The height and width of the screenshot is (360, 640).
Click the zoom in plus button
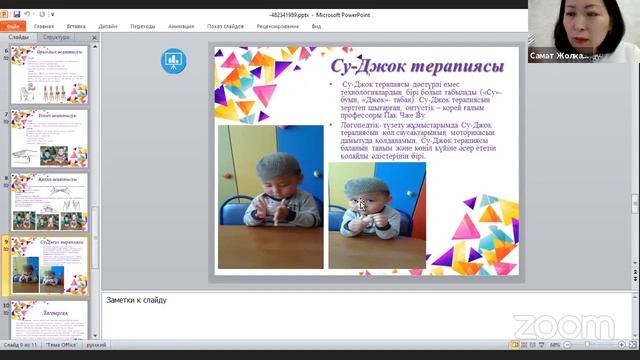click(x=621, y=345)
